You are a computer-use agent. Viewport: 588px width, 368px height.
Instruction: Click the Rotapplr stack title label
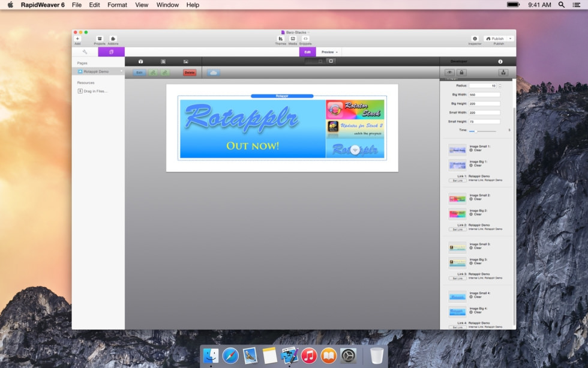click(x=282, y=96)
